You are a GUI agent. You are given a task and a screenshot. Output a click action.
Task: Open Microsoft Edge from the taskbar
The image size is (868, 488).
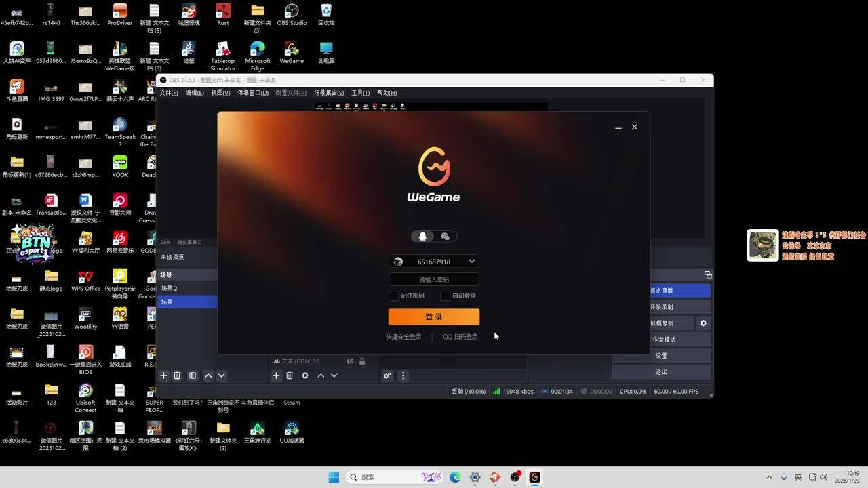(x=455, y=477)
